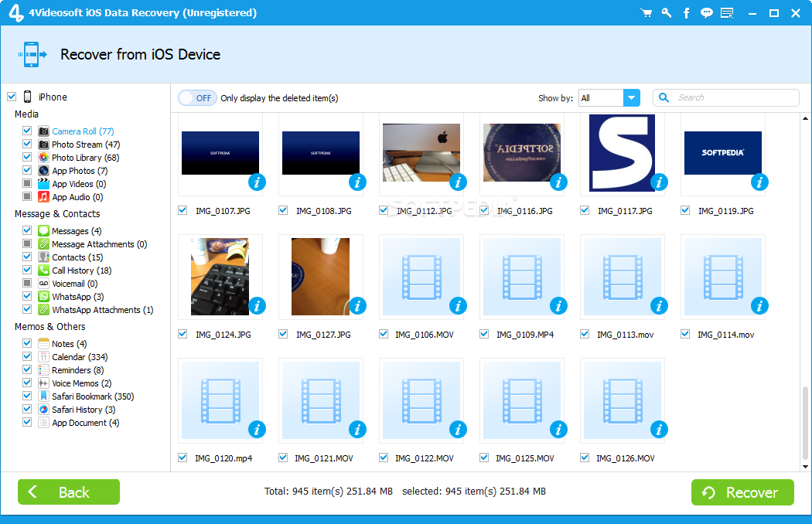Select Voice Memos category
812x524 pixels.
81,383
